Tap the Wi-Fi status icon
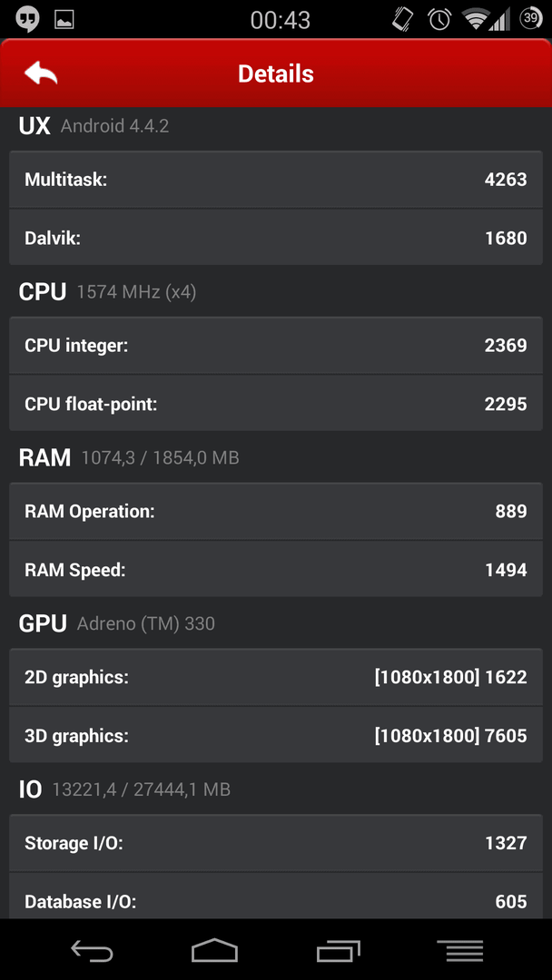 pyautogui.click(x=475, y=19)
